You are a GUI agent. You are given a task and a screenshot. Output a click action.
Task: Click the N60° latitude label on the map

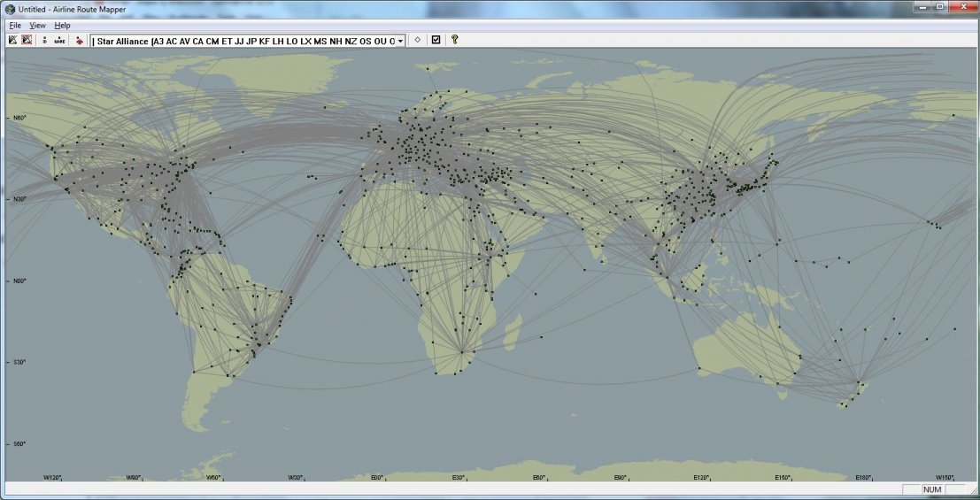coord(18,118)
